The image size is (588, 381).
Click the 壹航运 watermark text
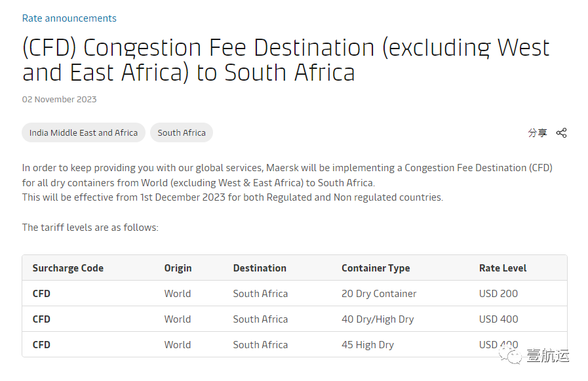548,355
